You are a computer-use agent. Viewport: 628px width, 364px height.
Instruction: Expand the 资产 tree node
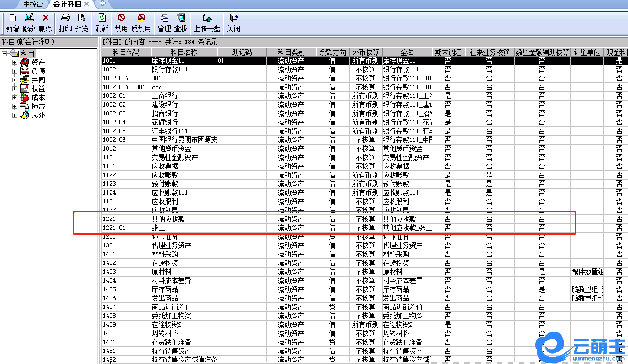(x=15, y=63)
